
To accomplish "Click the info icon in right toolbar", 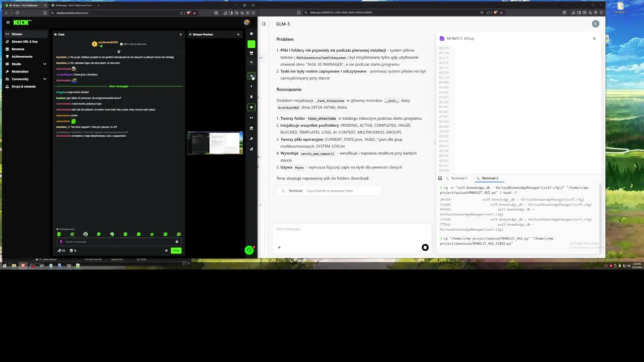I will pos(252,34).
